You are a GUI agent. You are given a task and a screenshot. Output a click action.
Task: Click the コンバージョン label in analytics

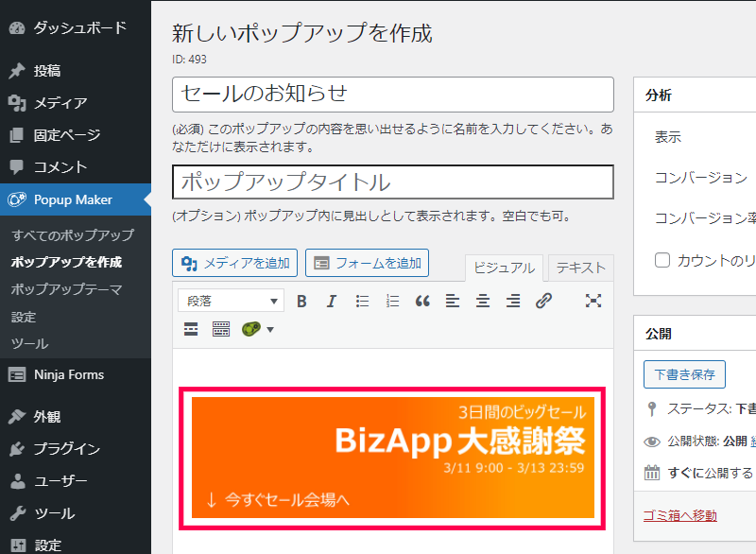pos(701,178)
